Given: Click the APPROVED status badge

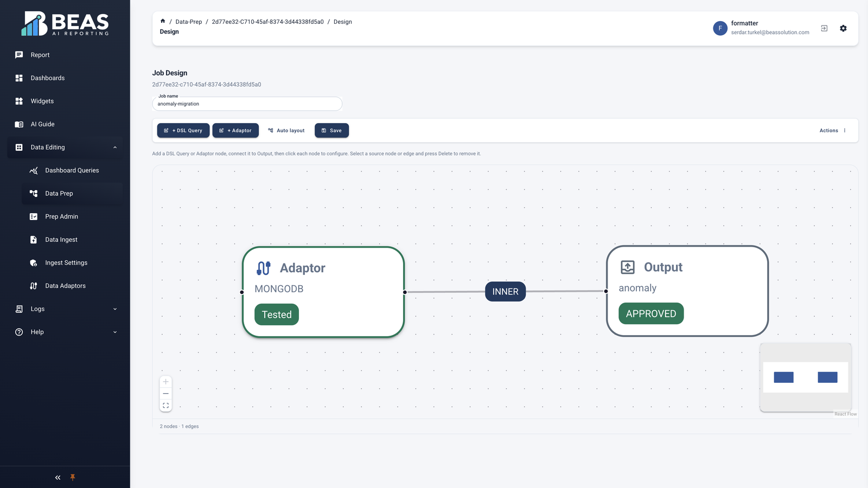Looking at the screenshot, I should click(651, 313).
